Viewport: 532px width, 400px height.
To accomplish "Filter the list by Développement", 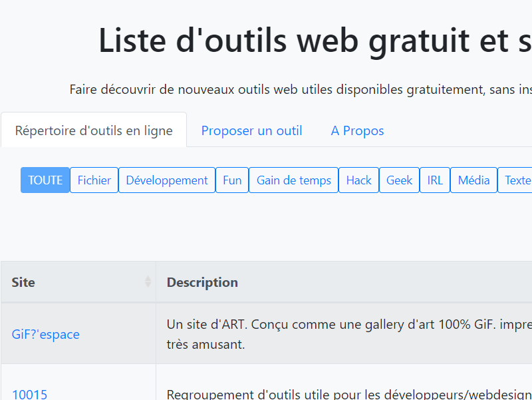I will (x=167, y=180).
